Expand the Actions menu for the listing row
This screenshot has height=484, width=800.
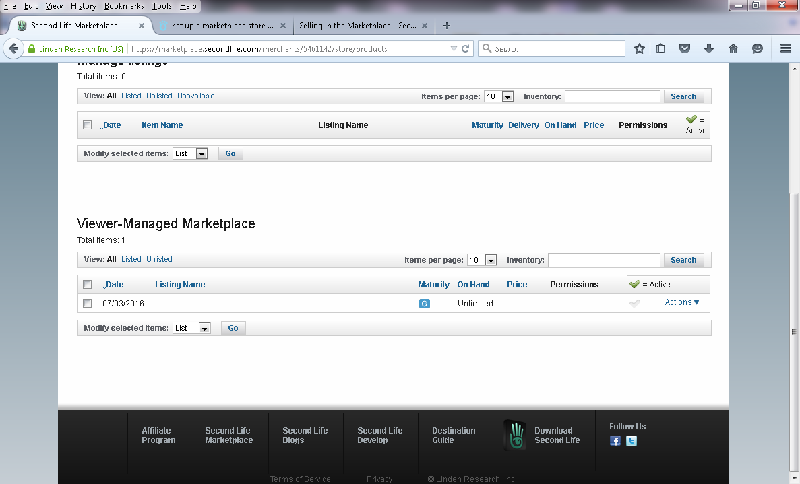(682, 302)
